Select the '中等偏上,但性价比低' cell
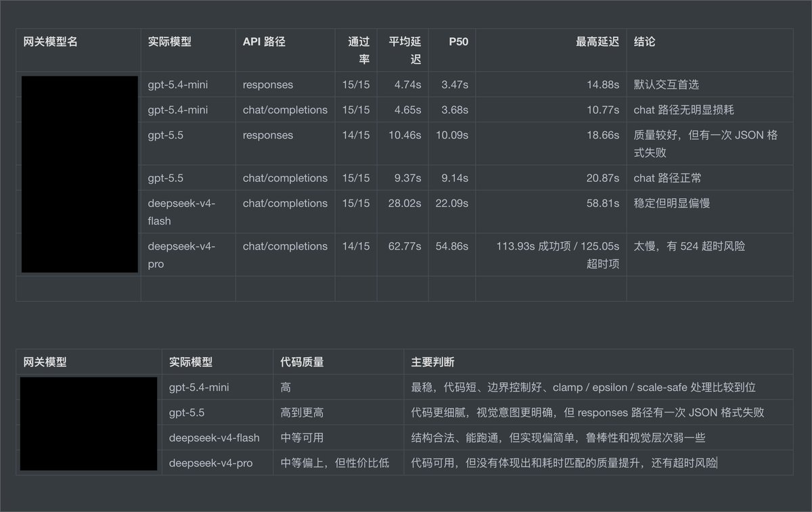Viewport: 812px width, 512px height. [x=335, y=463]
